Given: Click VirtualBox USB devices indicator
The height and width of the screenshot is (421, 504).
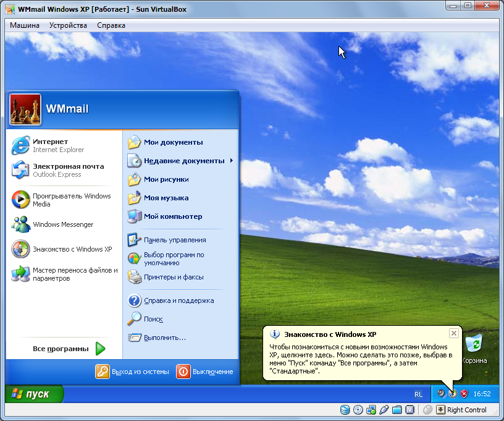Looking at the screenshot, I should pos(384,410).
